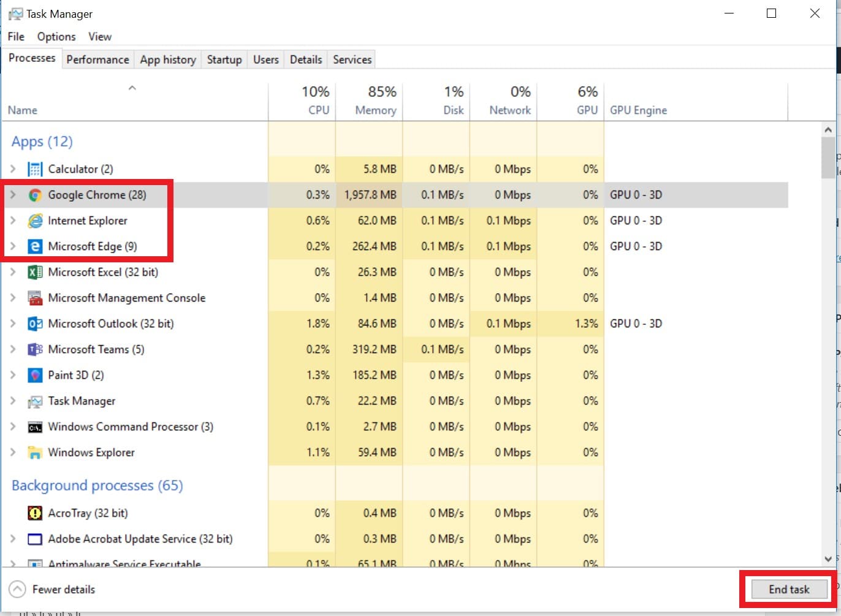Switch to the Services tab

coord(352,59)
